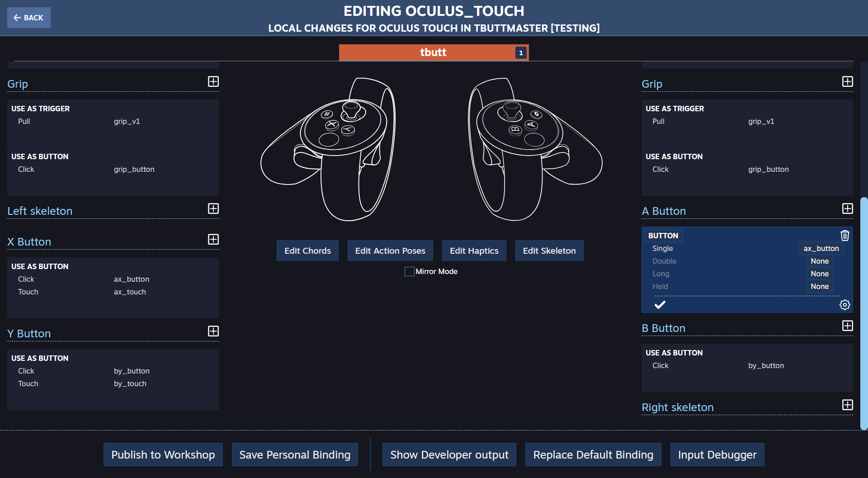Open the Input Debugger
The height and width of the screenshot is (478, 868).
pos(717,454)
